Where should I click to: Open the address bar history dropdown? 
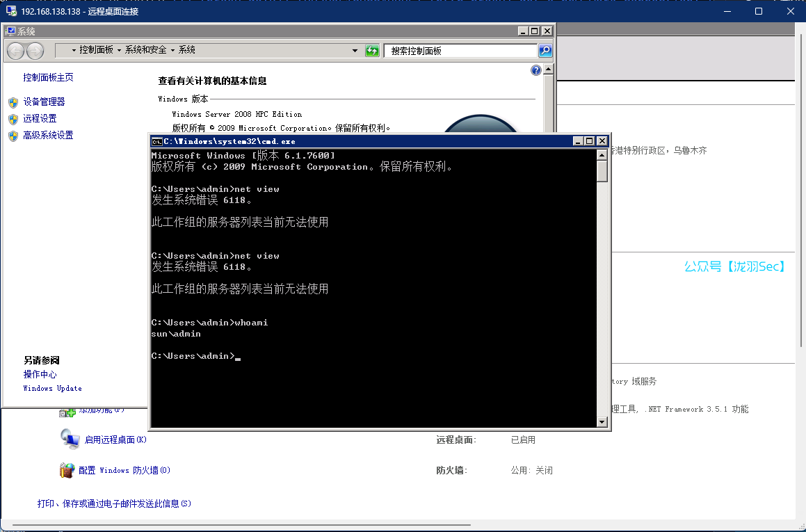pos(354,50)
